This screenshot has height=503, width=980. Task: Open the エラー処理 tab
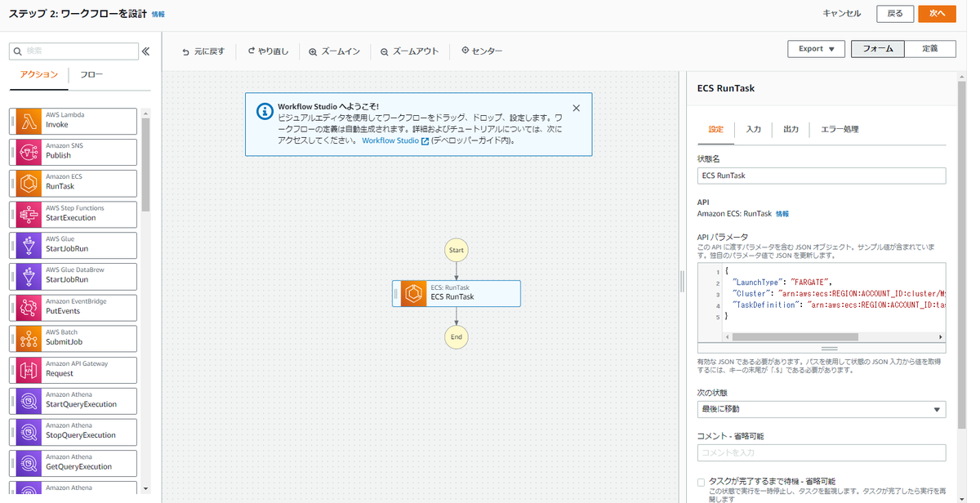[x=840, y=129]
